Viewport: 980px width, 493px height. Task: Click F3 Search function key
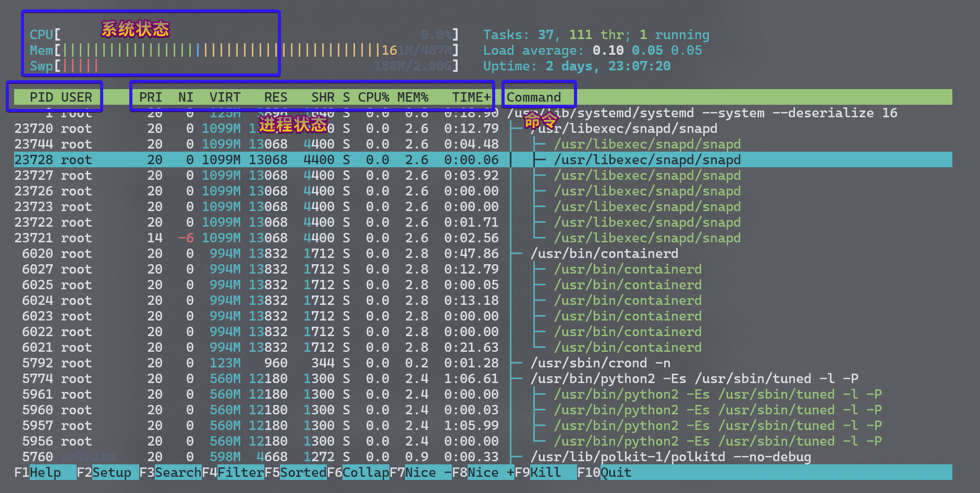[178, 473]
